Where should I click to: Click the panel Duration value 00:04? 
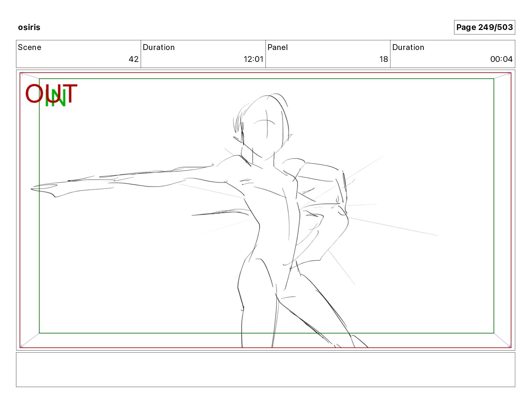pyautogui.click(x=501, y=59)
